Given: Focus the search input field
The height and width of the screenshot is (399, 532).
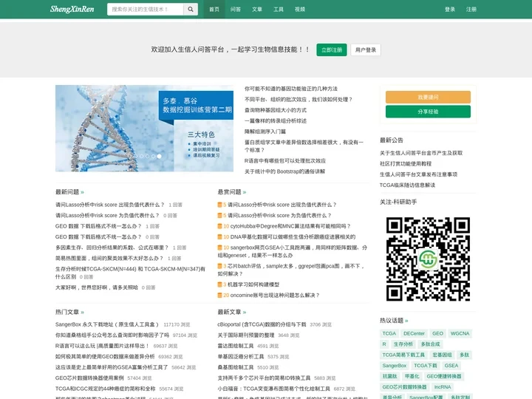Looking at the screenshot, I should (146, 10).
